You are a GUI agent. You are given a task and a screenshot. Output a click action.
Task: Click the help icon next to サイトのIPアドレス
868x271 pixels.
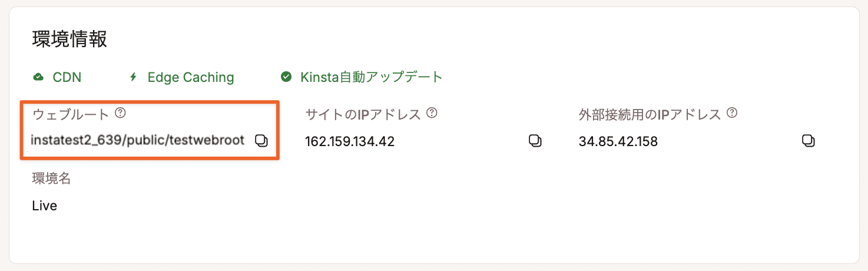[432, 113]
